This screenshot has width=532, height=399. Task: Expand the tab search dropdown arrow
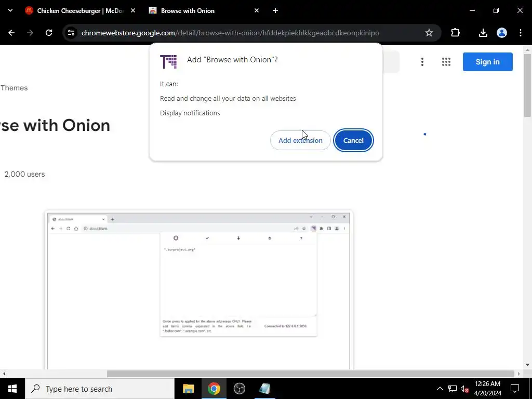click(x=10, y=10)
